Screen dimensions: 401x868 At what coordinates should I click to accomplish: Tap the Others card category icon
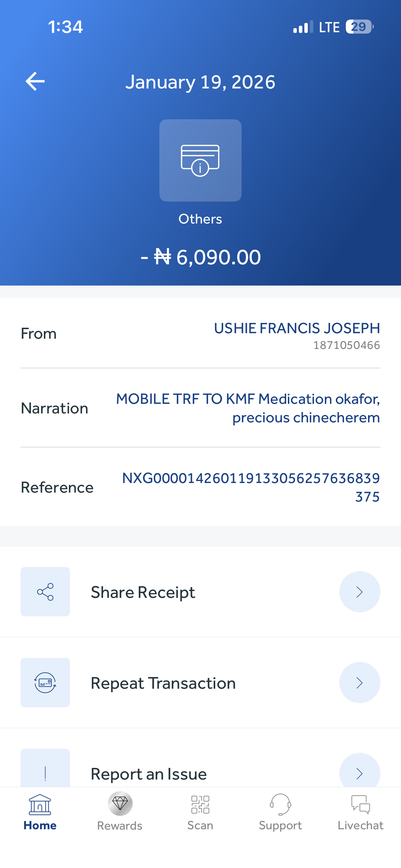click(200, 160)
